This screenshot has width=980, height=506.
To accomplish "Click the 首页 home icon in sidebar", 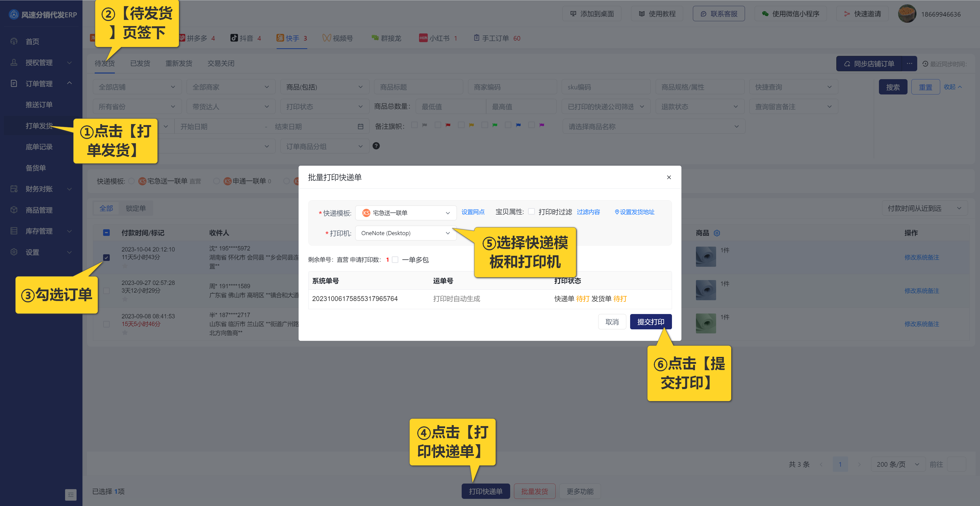I will 14,41.
